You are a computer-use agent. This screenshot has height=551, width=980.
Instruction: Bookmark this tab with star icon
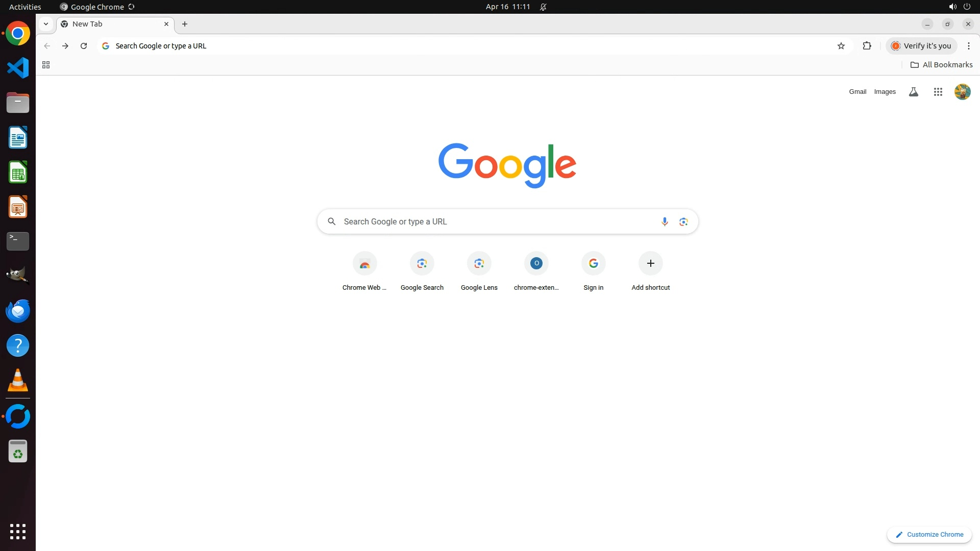841,46
